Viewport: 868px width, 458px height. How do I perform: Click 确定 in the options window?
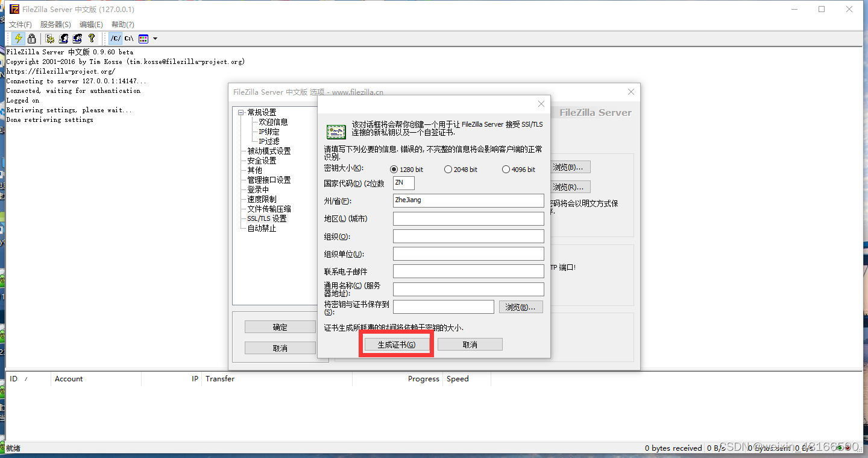(x=280, y=327)
